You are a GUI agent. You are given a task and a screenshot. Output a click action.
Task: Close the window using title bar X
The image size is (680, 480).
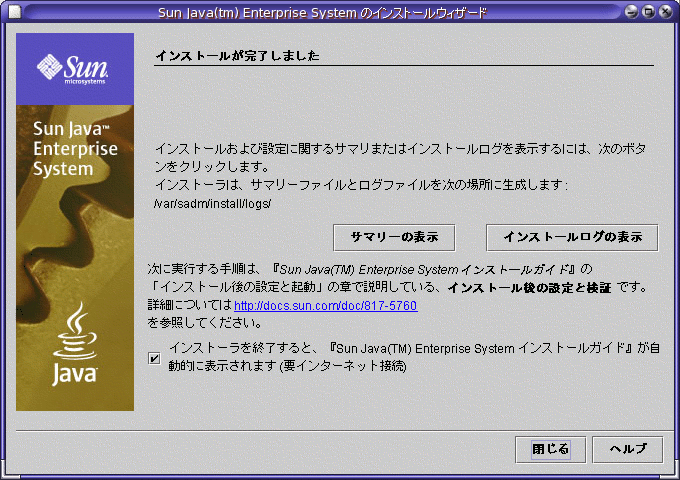click(x=665, y=12)
